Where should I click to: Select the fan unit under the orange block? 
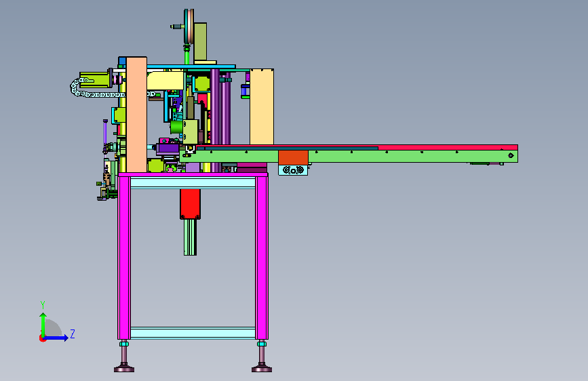point(293,170)
